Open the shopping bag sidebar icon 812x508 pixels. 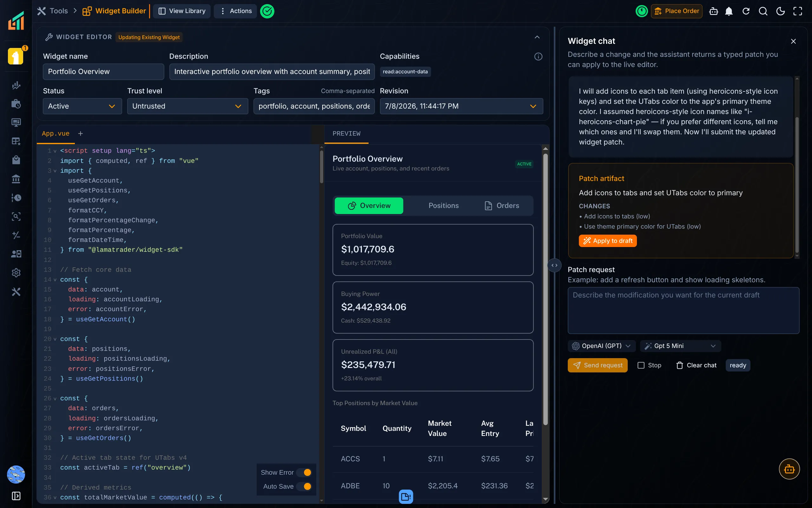coord(16,160)
